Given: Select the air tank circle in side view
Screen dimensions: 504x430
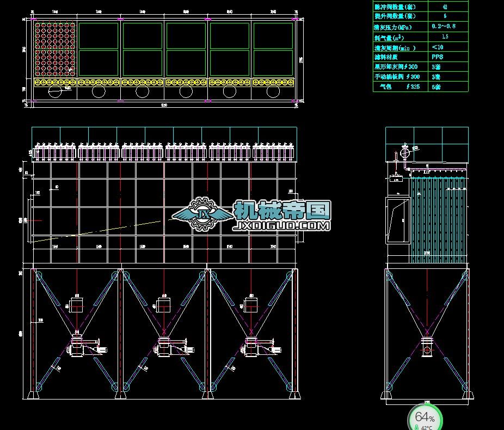Looking at the screenshot, I should [x=405, y=152].
